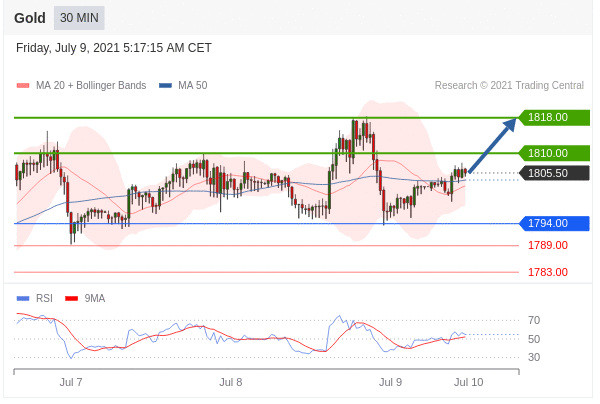
Task: Click the Research © 2021 Trading Central credit
Action: (511, 86)
